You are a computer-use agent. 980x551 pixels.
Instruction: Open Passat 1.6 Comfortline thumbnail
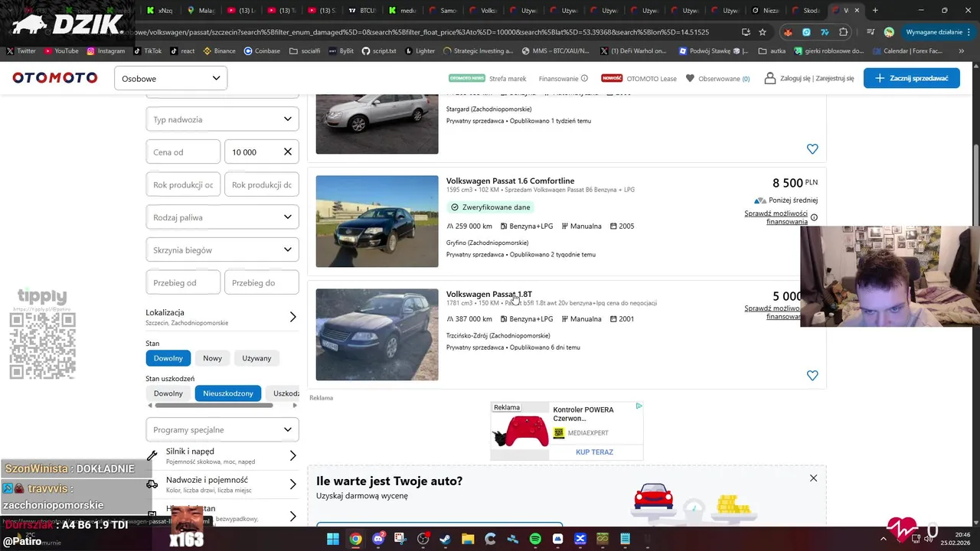click(x=377, y=221)
